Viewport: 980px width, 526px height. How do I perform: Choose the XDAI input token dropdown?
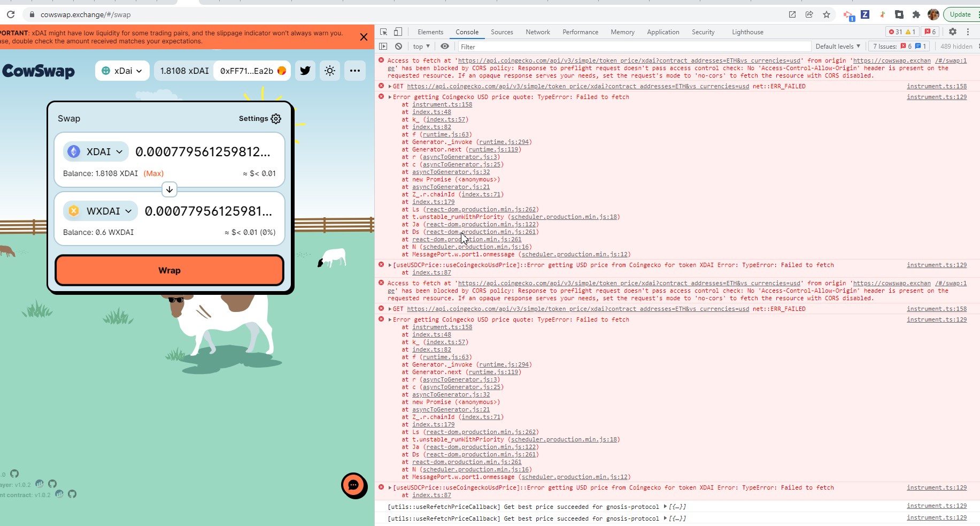pyautogui.click(x=96, y=151)
